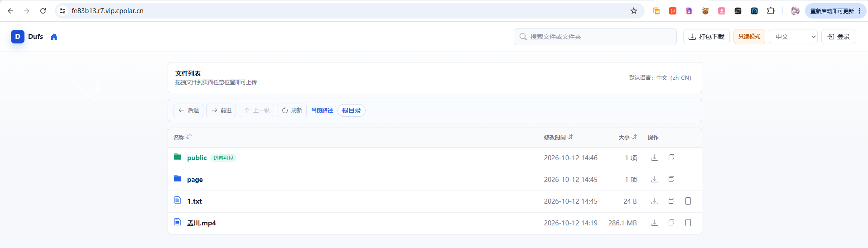Reload the browser page
868x248 pixels.
pyautogui.click(x=43, y=11)
